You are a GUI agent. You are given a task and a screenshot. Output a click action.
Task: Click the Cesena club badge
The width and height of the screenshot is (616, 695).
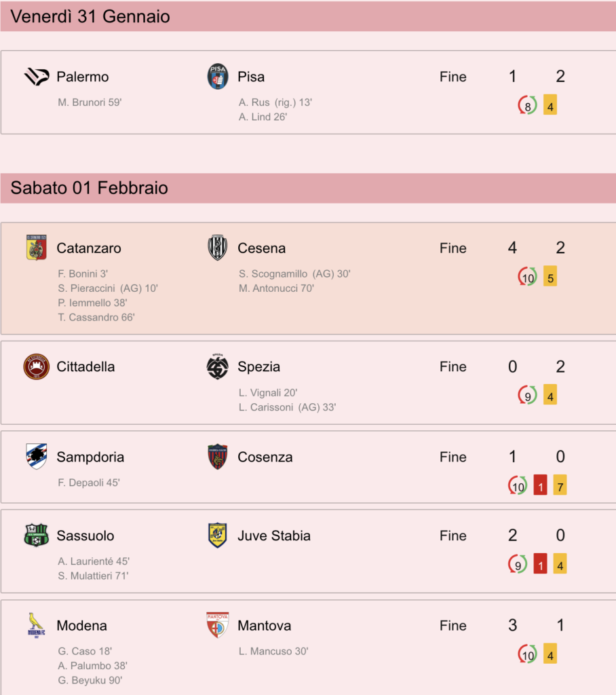click(x=218, y=248)
